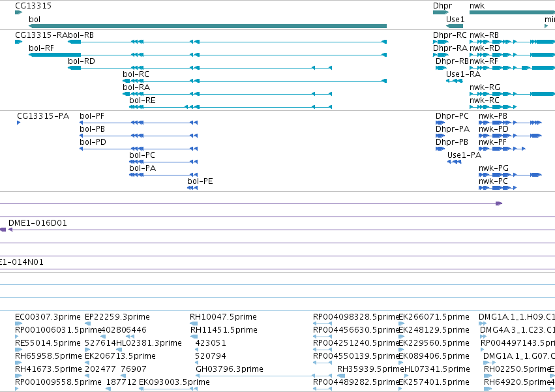Select the nwk-RB transcript label
The height and width of the screenshot is (392, 555).
(x=484, y=35)
